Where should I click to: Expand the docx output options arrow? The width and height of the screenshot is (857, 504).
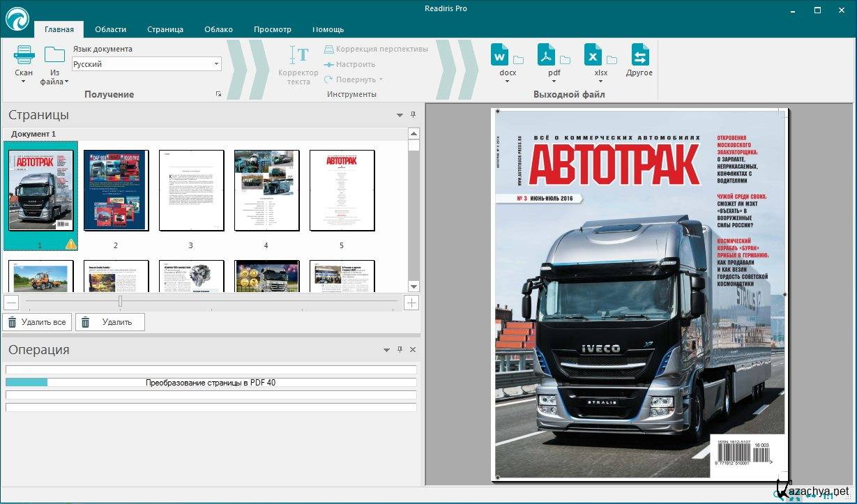pos(507,82)
